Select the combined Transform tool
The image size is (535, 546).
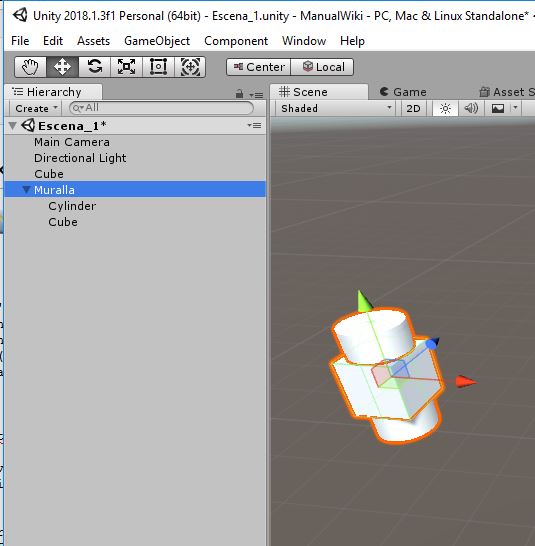pyautogui.click(x=190, y=67)
